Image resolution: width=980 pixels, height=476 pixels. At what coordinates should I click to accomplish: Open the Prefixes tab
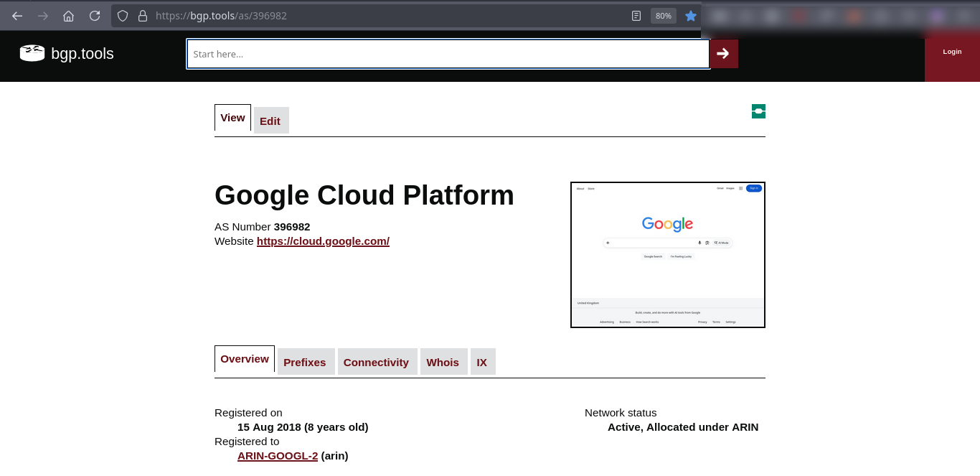305,362
